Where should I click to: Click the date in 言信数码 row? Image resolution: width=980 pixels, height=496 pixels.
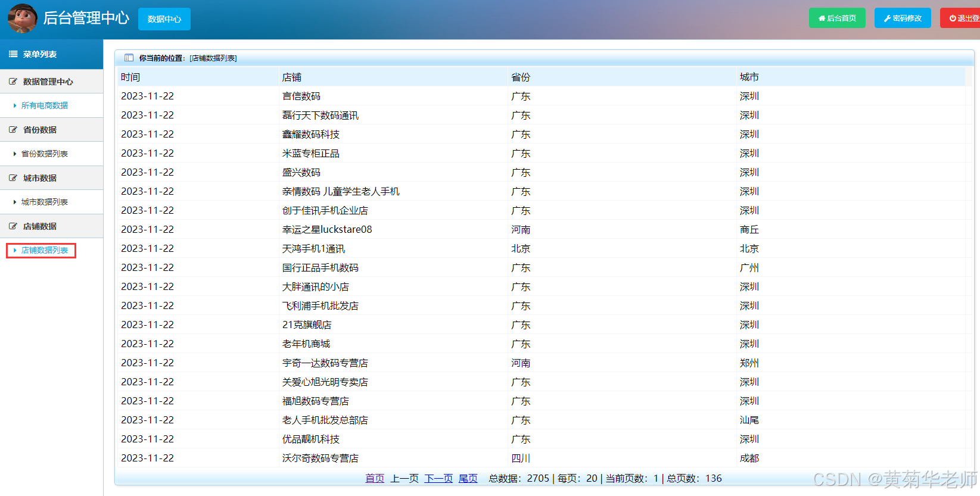click(148, 96)
